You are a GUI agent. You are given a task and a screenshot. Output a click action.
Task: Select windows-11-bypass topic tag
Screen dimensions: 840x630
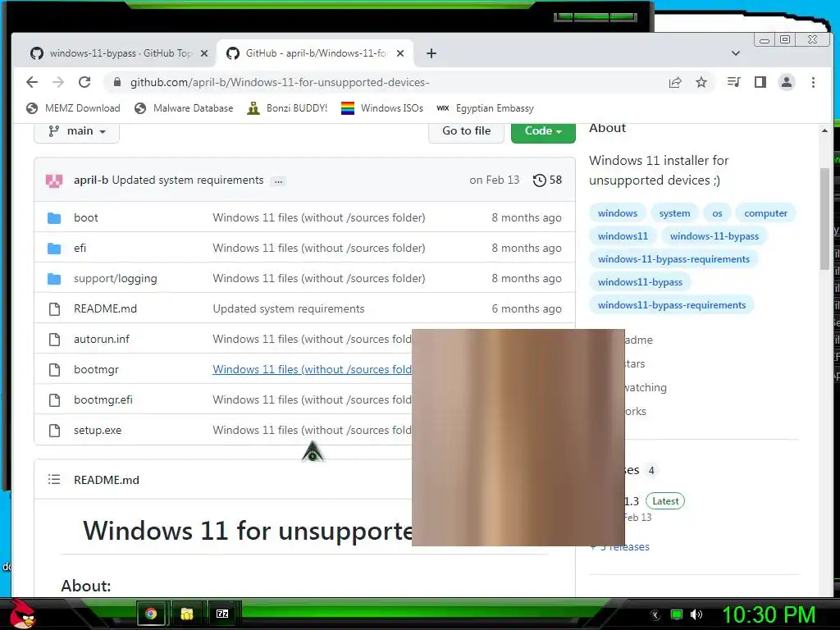(714, 236)
